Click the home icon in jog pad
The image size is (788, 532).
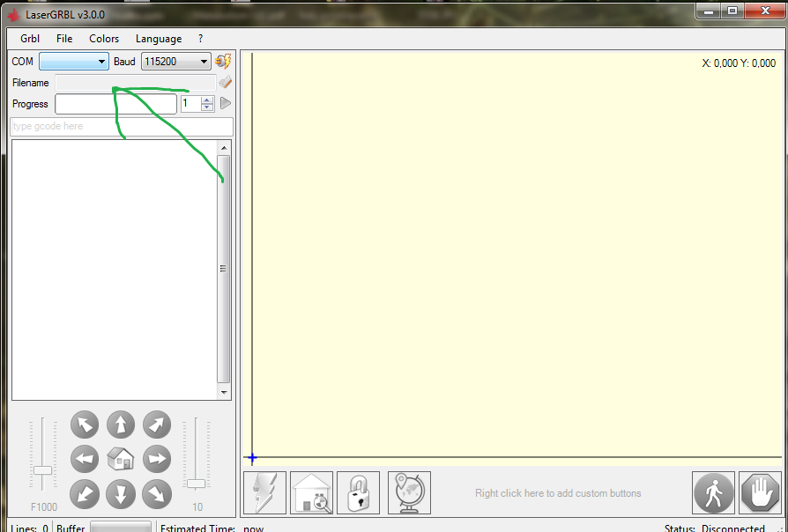121,459
